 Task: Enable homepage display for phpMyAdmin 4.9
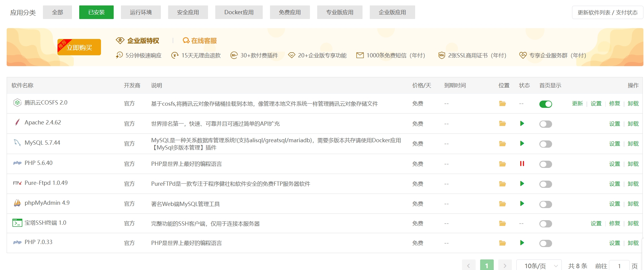tap(545, 204)
